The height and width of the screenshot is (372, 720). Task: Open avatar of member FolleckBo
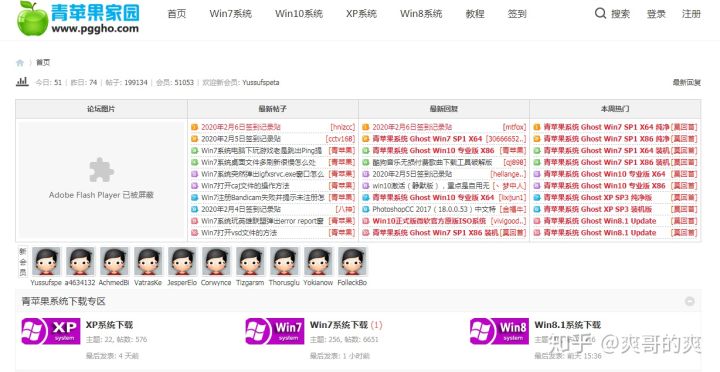pos(352,261)
